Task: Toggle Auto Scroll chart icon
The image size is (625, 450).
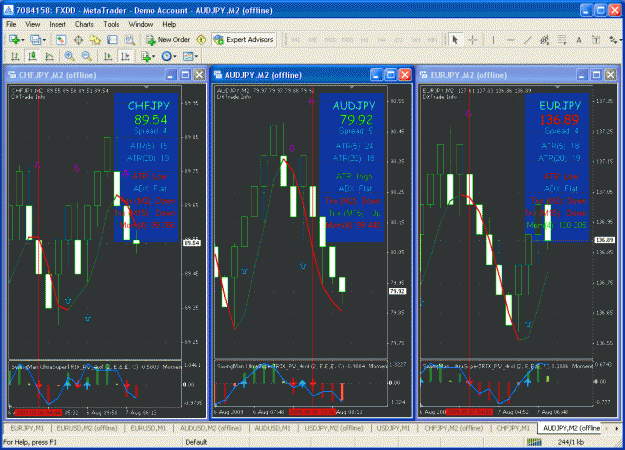Action: click(108, 56)
